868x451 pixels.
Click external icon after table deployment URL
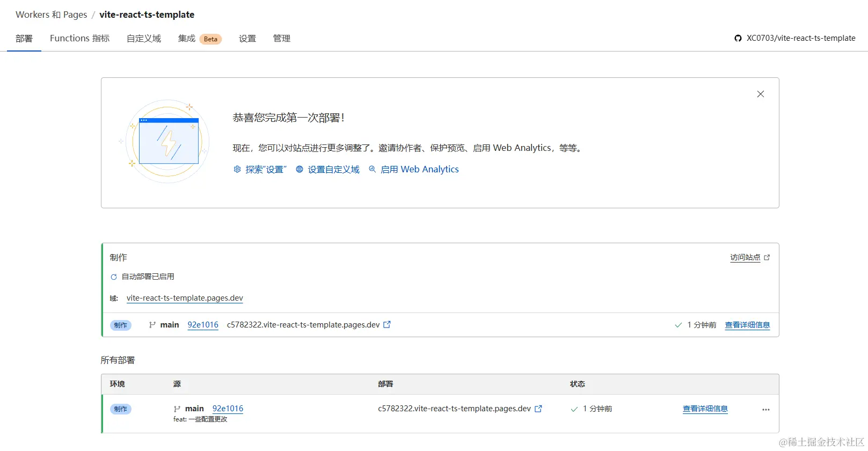(x=538, y=409)
